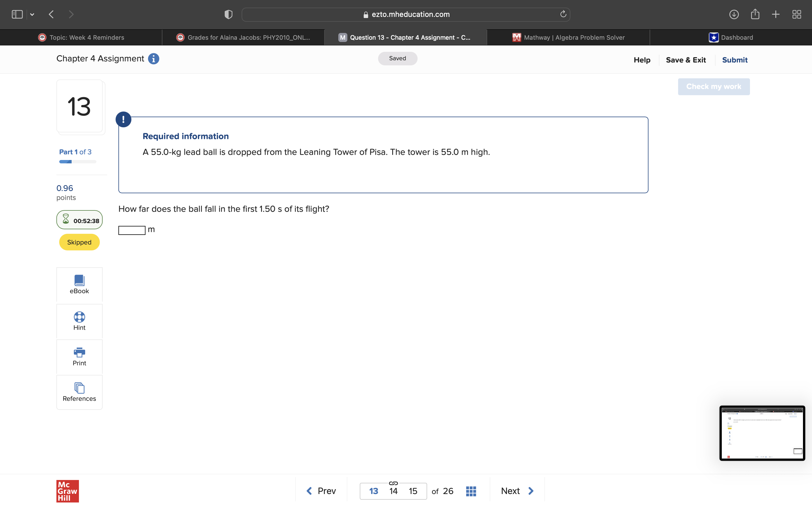The image size is (812, 507).
Task: Click the Print icon
Action: pos(79,352)
